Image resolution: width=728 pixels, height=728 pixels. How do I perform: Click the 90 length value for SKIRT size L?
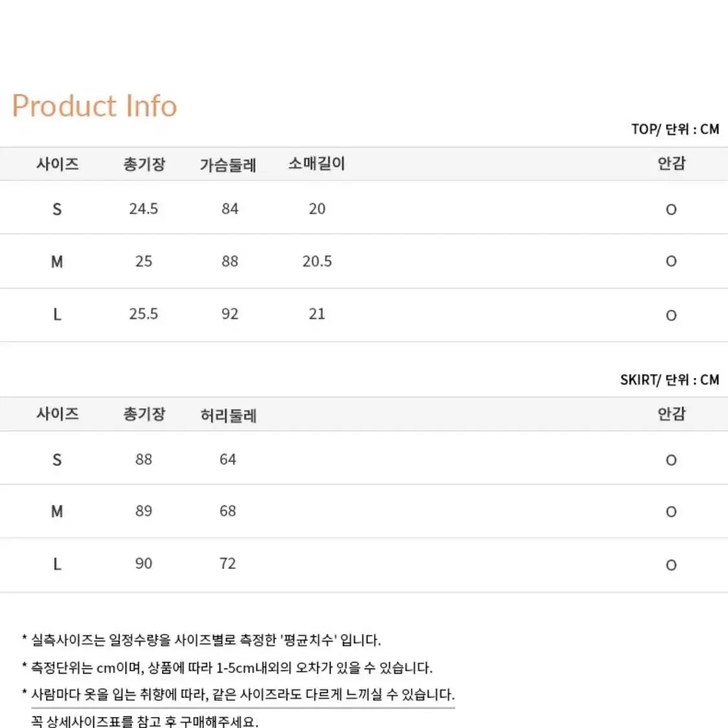144,563
